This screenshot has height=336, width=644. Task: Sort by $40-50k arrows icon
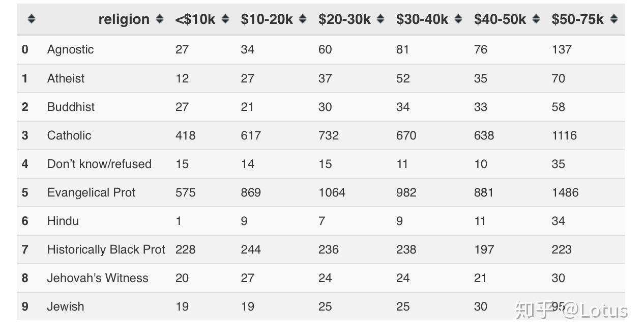(x=536, y=19)
